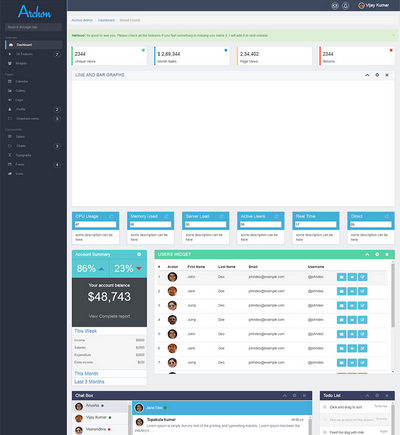400x435 pixels.
Task: Click View Complete report link
Action: [109, 316]
